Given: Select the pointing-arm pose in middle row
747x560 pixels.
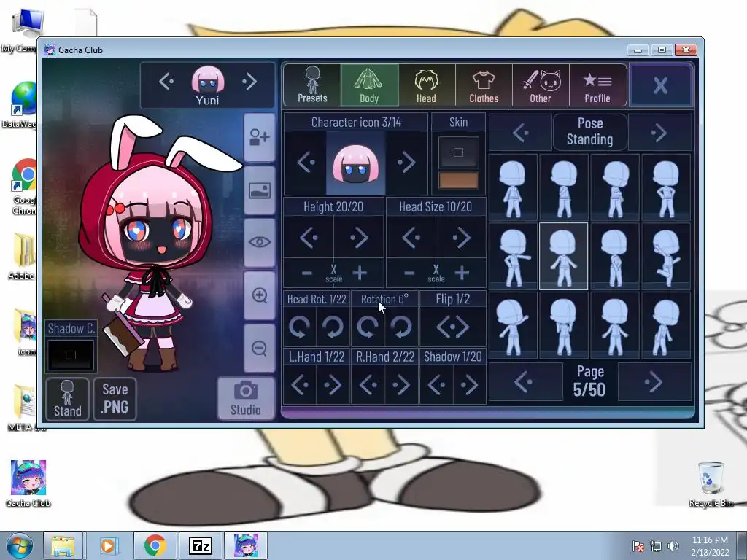Looking at the screenshot, I should (x=513, y=257).
